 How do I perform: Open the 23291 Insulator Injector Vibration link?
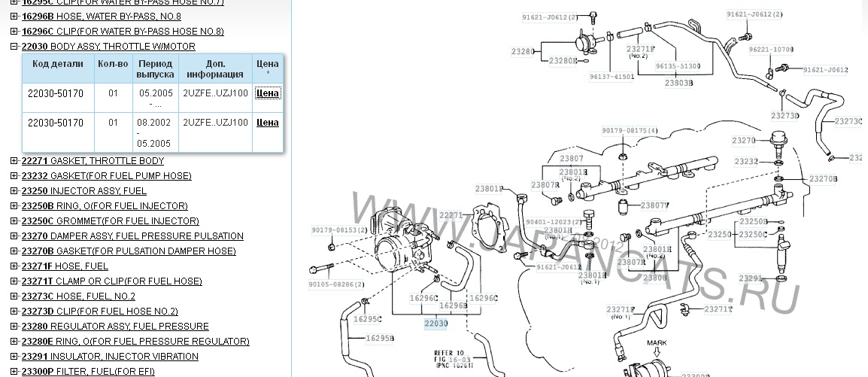coord(110,357)
